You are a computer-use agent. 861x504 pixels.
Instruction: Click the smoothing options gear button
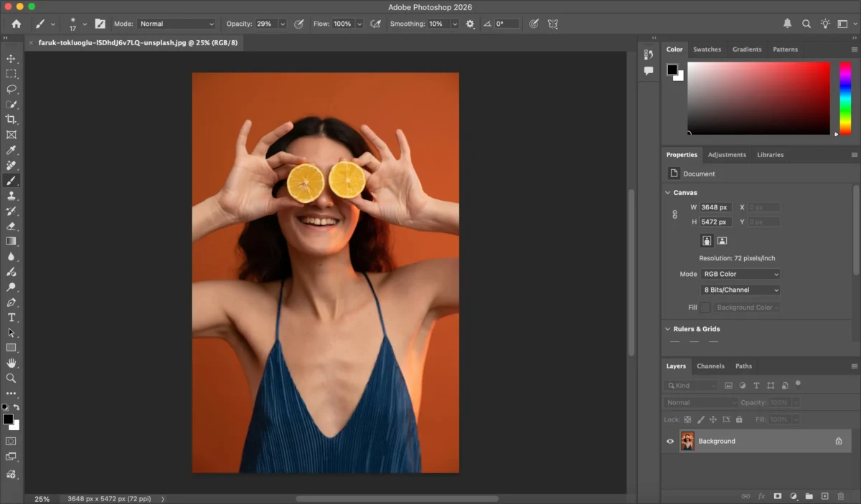pos(470,24)
